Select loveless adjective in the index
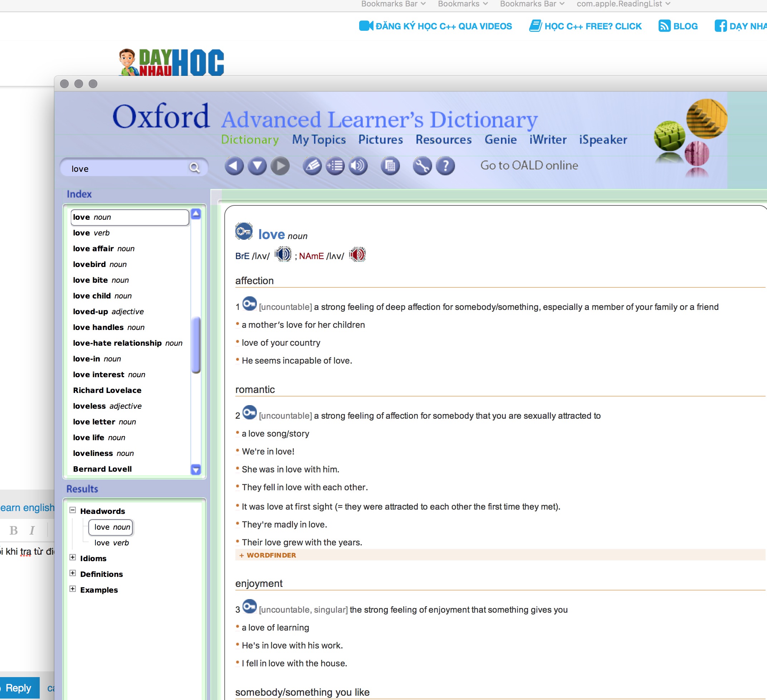 [x=107, y=406]
